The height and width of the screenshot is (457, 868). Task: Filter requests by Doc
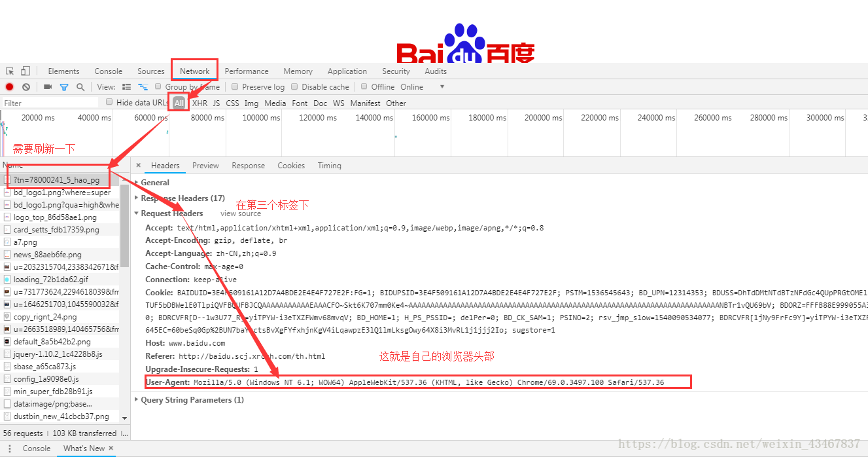320,103
